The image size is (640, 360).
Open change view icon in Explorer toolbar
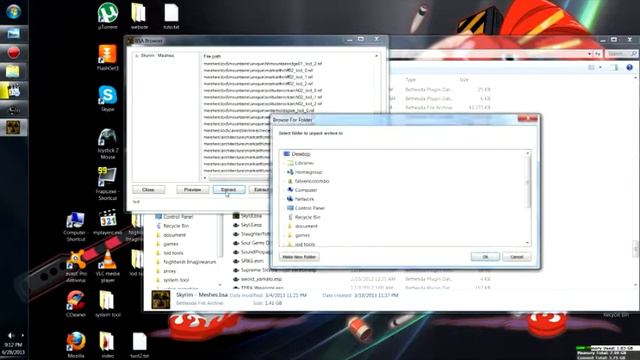(591, 67)
